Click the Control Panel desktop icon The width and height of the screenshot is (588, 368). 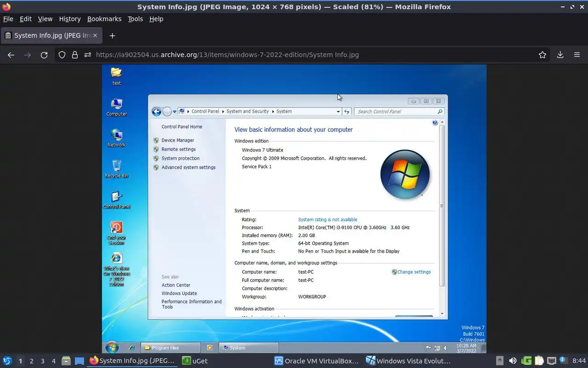click(117, 200)
